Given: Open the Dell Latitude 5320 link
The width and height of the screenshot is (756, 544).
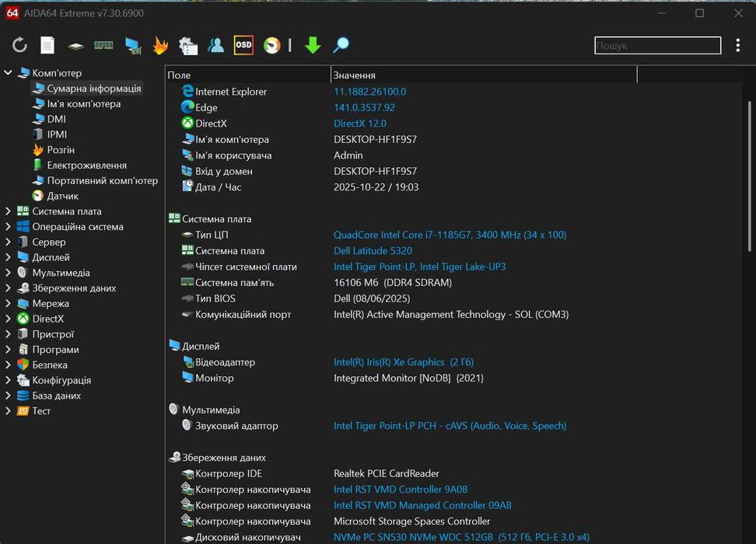Looking at the screenshot, I should (x=373, y=250).
